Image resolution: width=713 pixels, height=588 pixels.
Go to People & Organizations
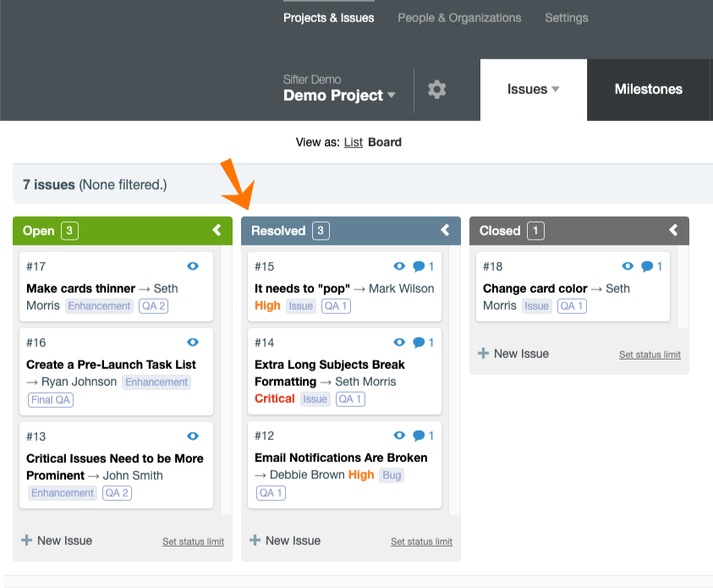coord(459,18)
